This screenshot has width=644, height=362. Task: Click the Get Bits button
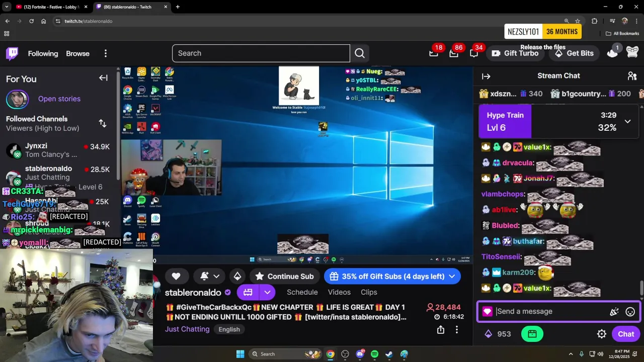point(575,53)
